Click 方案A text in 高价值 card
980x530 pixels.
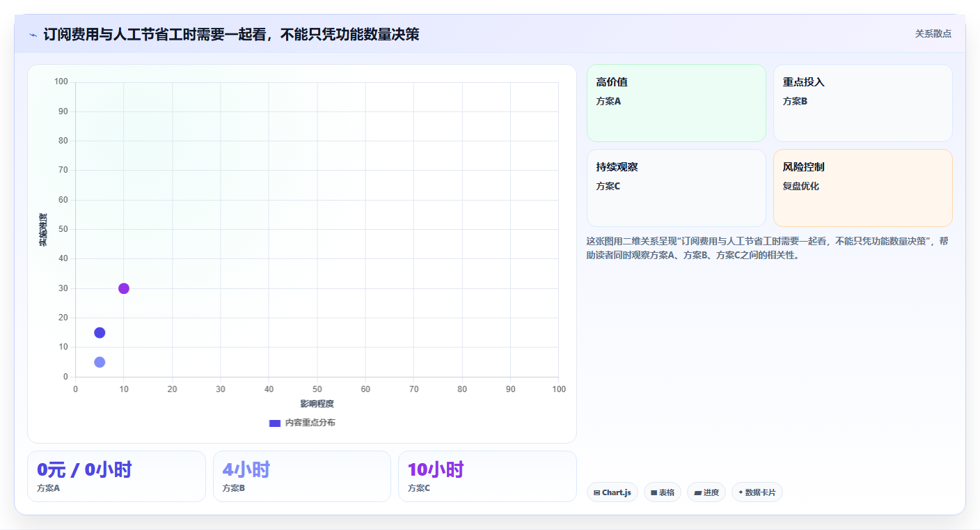click(608, 101)
